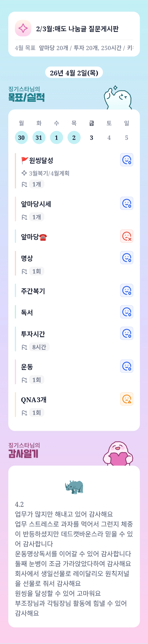Screen dimensions: 148x644
Task: Click the rhino emoji in gratitude journal
Action: click(x=74, y=487)
